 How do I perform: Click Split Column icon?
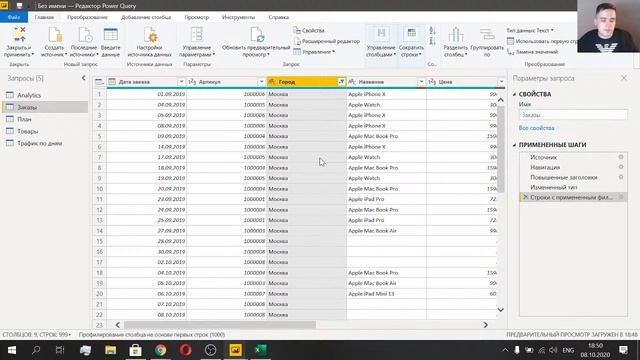(x=456, y=35)
